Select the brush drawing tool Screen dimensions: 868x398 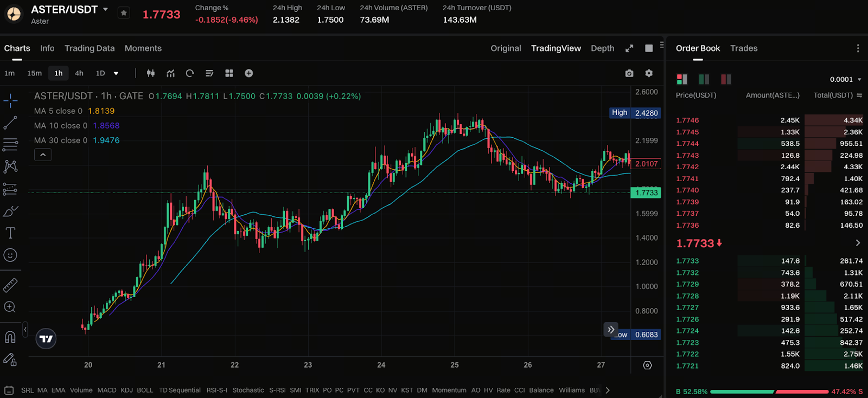click(x=10, y=211)
